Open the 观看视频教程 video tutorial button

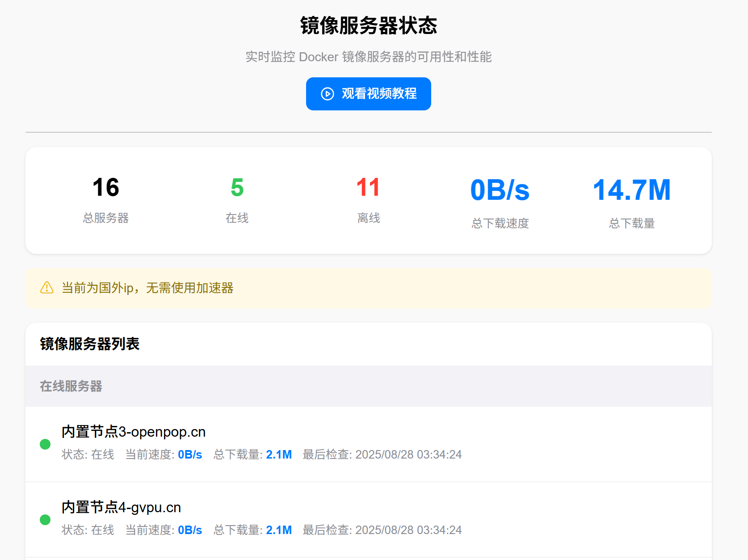click(x=368, y=94)
